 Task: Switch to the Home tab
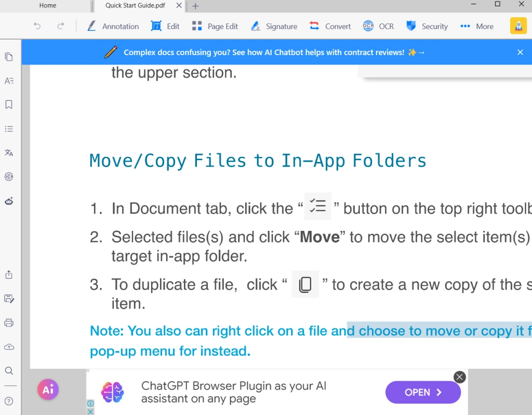point(47,5)
